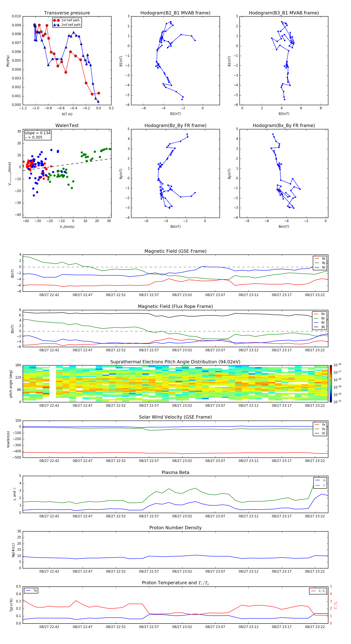Click the "Bz(nT)" x-axis label

coord(175,227)
